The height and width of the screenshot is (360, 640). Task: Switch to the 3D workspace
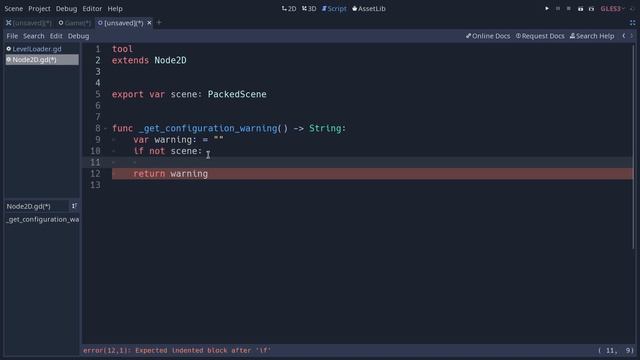(309, 9)
